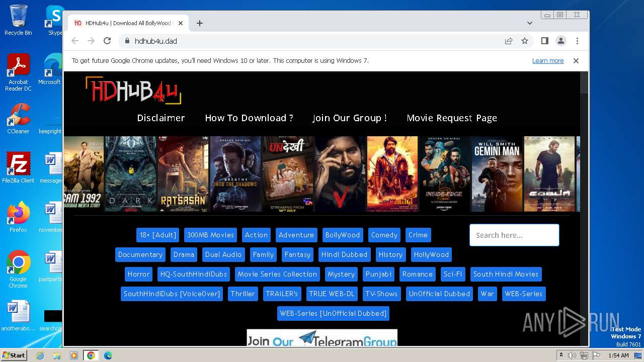Share this page using the share icon

(509, 41)
